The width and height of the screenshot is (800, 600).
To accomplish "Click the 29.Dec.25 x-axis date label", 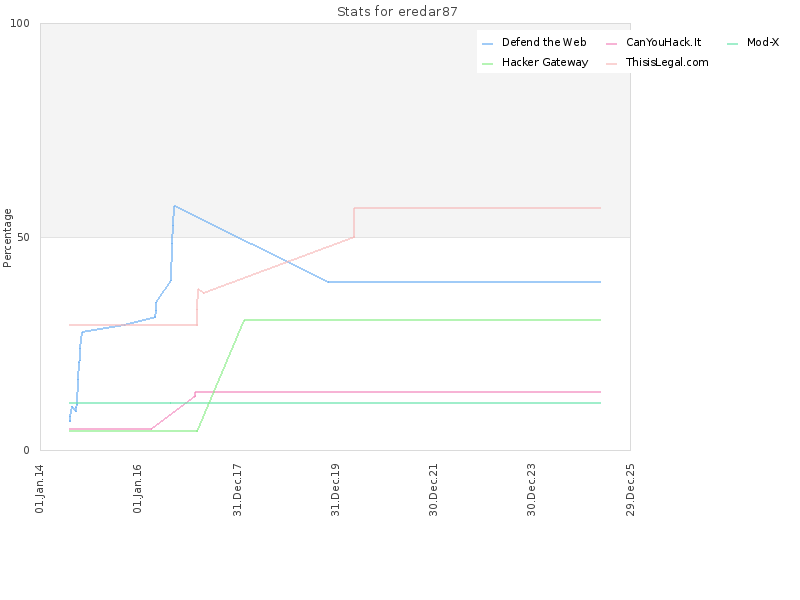I will pos(630,490).
